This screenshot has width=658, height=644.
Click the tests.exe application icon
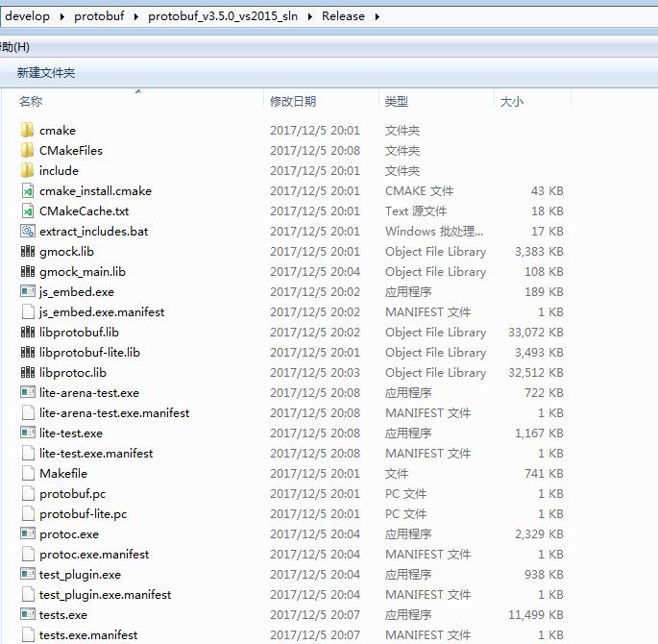pyautogui.click(x=28, y=614)
